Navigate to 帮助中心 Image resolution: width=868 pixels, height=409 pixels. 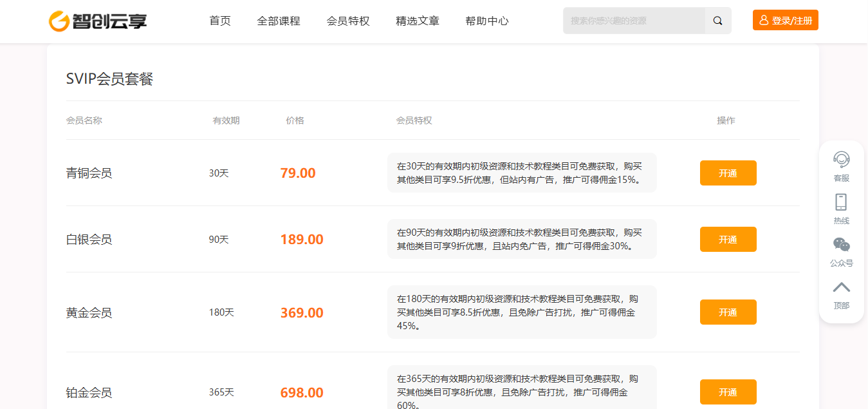tap(487, 21)
